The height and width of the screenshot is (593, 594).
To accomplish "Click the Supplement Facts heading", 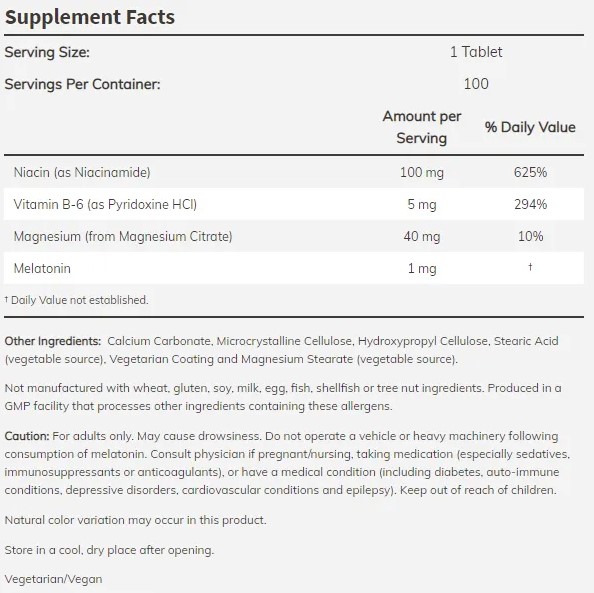I will pyautogui.click(x=90, y=17).
